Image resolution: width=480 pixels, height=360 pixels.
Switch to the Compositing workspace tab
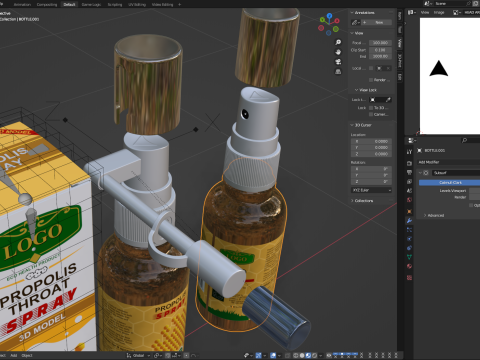tap(47, 4)
